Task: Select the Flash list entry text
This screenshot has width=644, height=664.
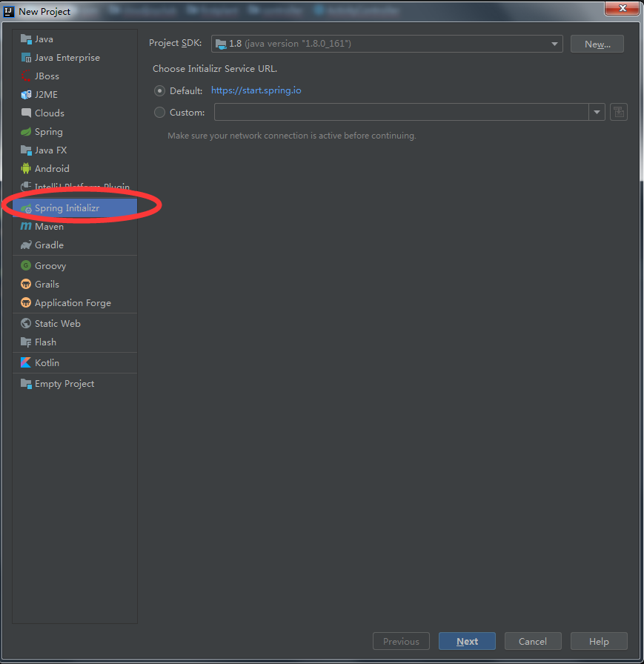Action: click(45, 342)
